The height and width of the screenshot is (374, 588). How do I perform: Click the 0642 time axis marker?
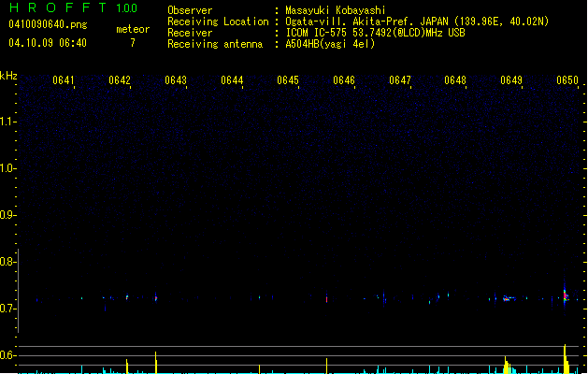[120, 80]
